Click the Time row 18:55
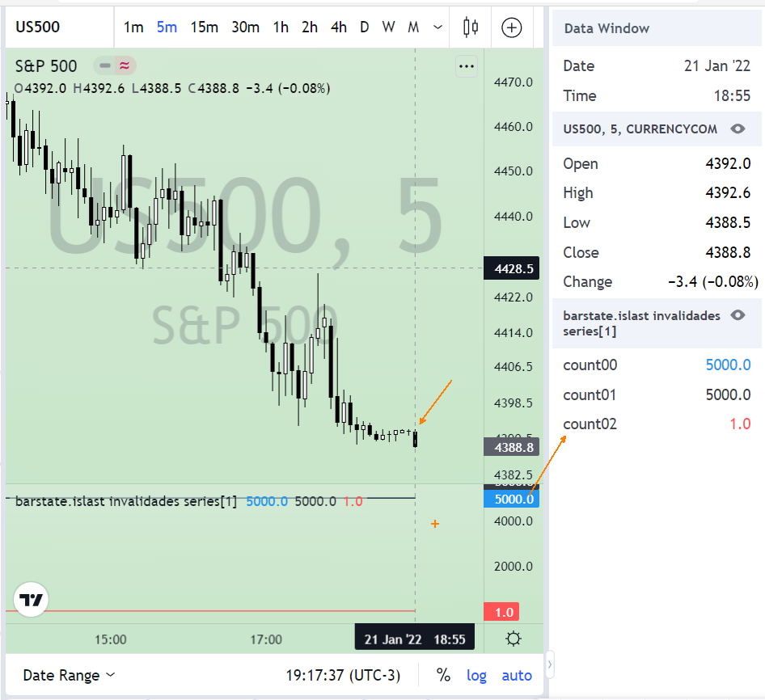 [x=657, y=95]
